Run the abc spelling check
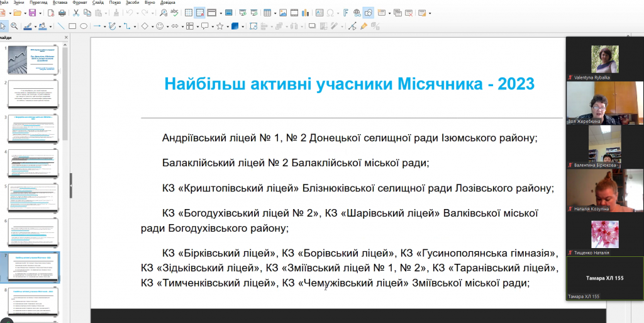Screen dimensions: 644x323 [175, 13]
